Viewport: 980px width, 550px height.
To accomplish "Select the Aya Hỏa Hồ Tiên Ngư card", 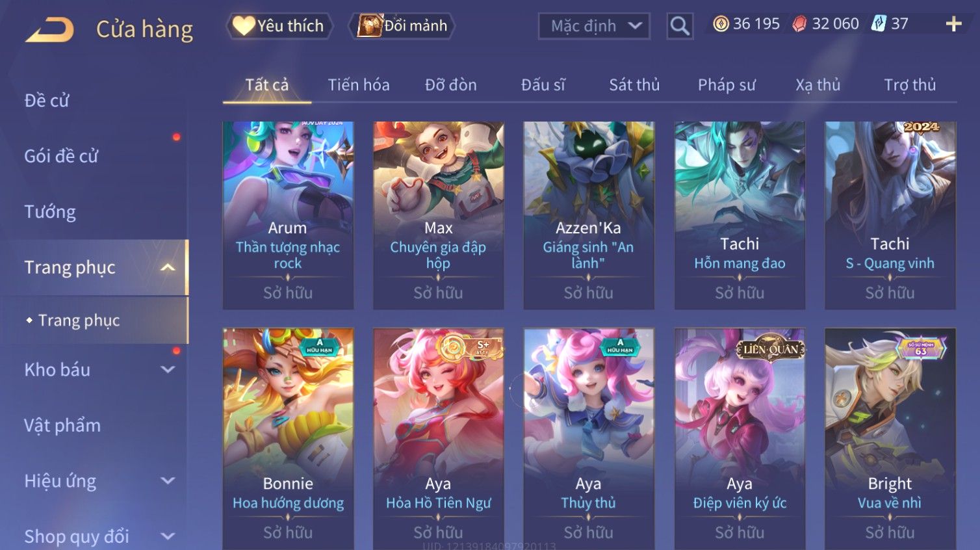I will tap(438, 439).
